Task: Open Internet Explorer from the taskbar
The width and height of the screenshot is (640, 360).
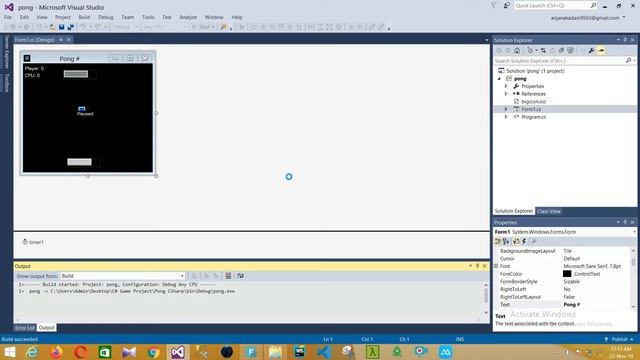Action: tap(32, 352)
